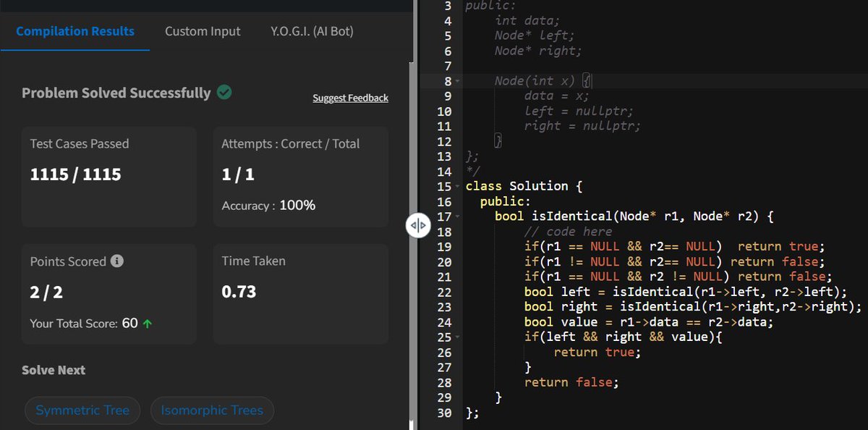
Task: Open the Symmetric Tree problem
Action: pos(82,410)
